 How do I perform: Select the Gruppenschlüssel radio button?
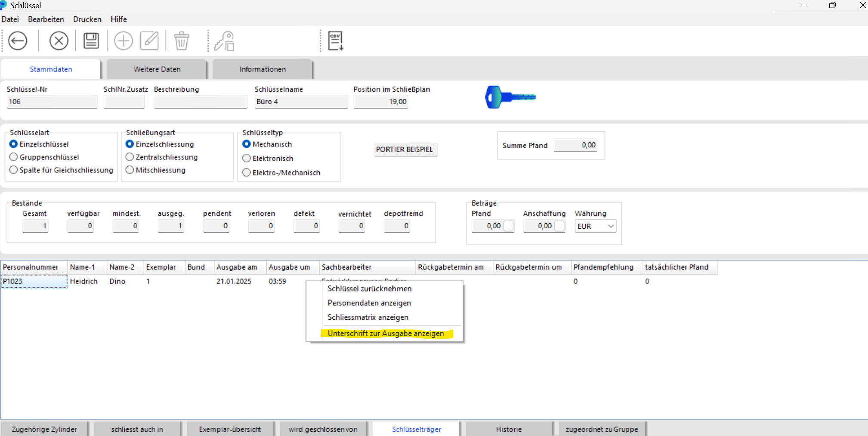click(14, 157)
